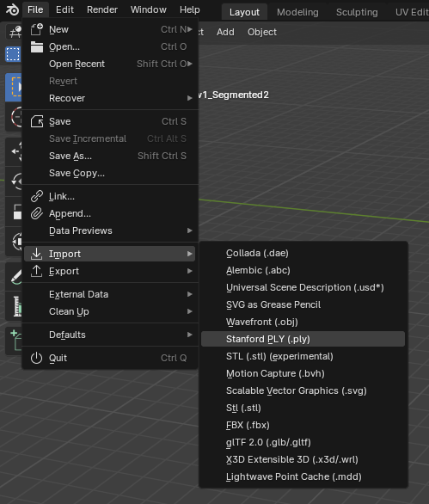429x504 pixels.
Task: Choose New from the File menu
Action: [x=110, y=29]
